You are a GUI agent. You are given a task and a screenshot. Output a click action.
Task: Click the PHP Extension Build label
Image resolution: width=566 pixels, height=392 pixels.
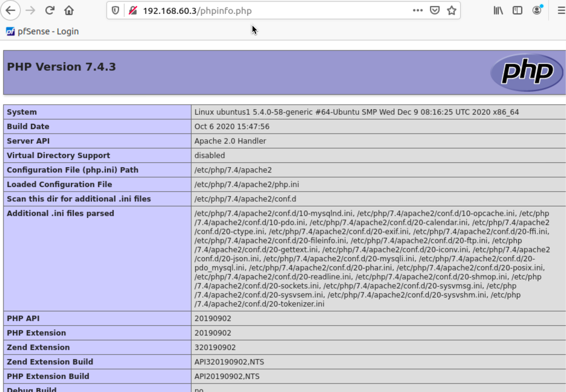tap(48, 376)
